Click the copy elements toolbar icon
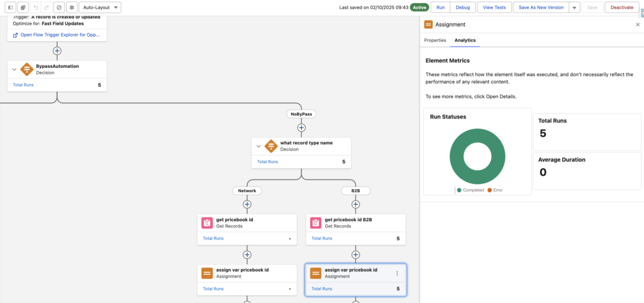This screenshot has height=303, width=644. point(23,8)
